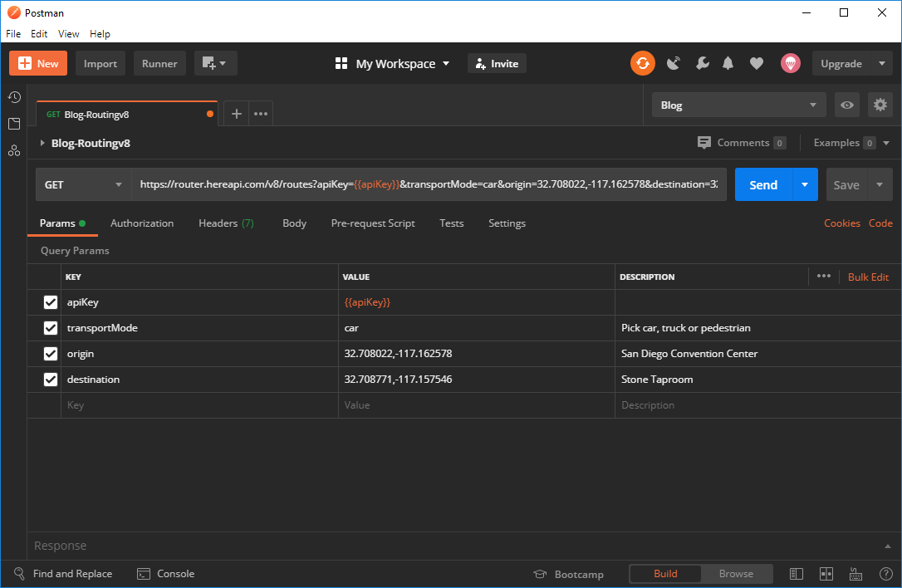Click the New button

(38, 63)
